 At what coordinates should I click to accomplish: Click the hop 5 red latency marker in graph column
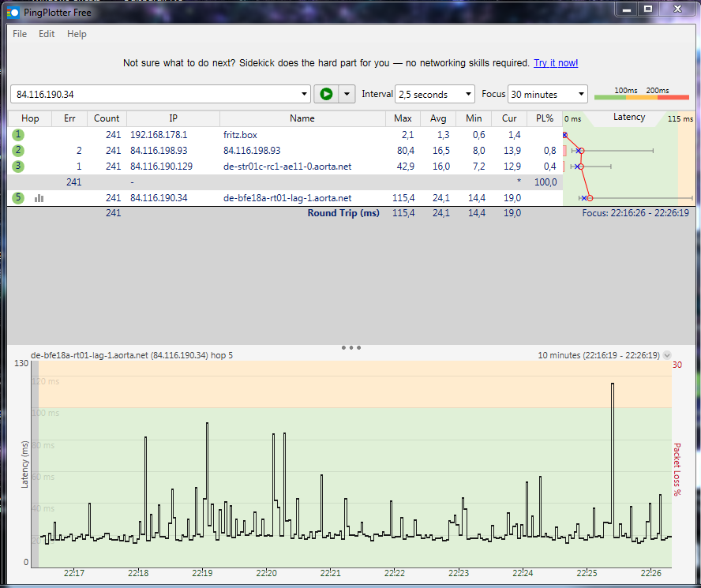click(x=590, y=198)
